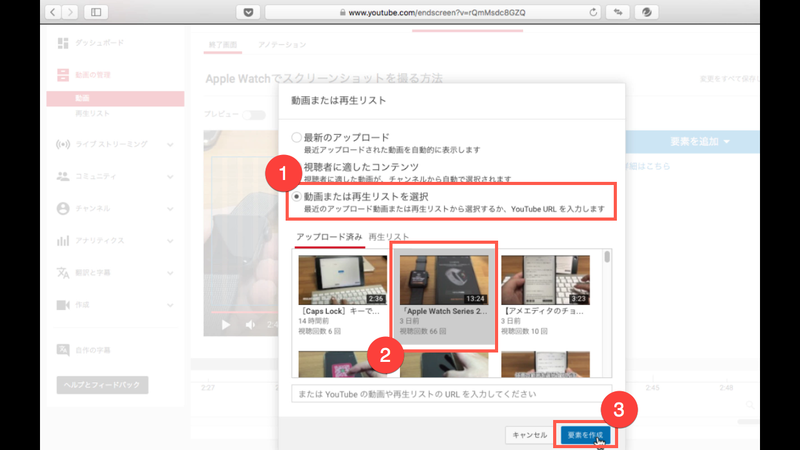The width and height of the screenshot is (800, 450).
Task: Click the 要素を作成 button
Action: coord(585,435)
